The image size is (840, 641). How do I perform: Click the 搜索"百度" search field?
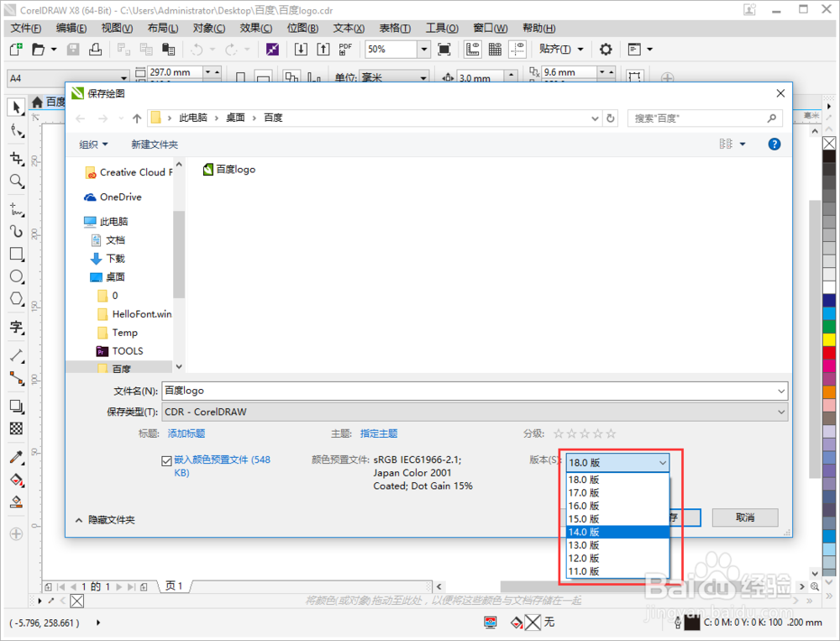pyautogui.click(x=705, y=118)
